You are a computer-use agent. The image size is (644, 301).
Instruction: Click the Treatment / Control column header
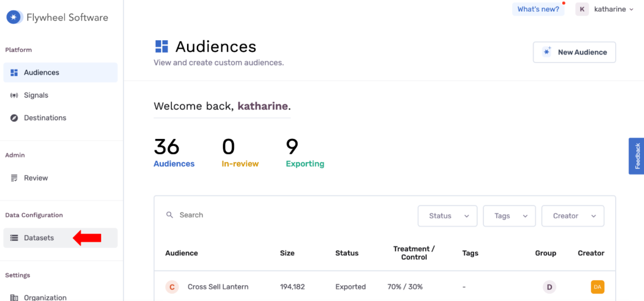(x=414, y=253)
